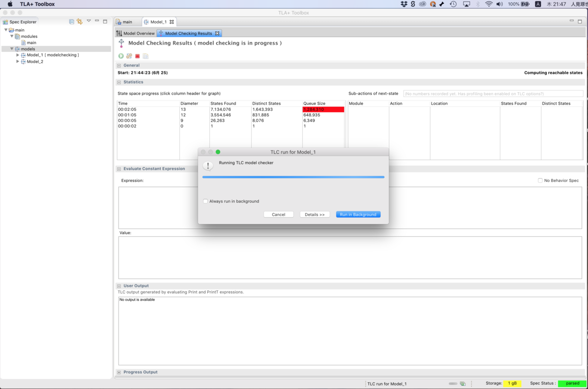Click Run in Background button
This screenshot has height=389, width=588.
358,214
